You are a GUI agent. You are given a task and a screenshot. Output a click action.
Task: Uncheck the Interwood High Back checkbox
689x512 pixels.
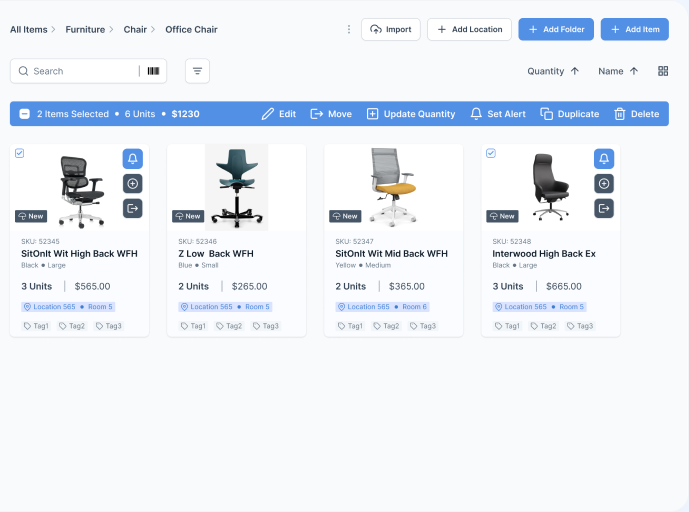click(490, 153)
